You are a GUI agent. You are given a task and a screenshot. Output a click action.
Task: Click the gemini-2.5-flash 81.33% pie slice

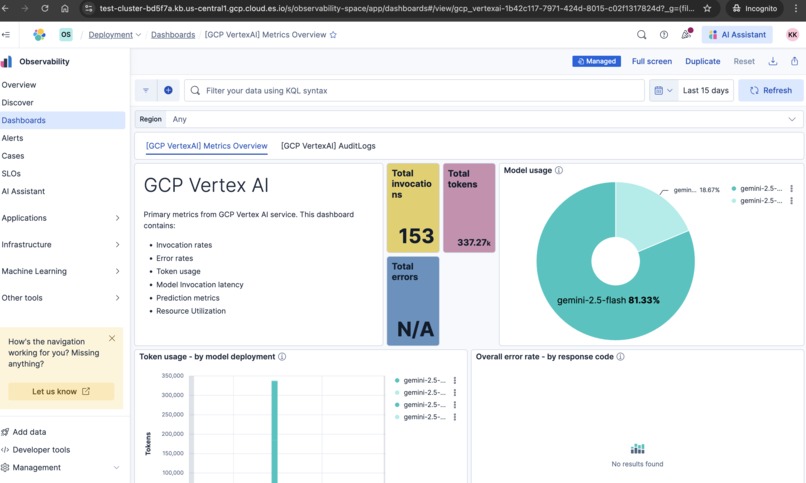(x=608, y=301)
